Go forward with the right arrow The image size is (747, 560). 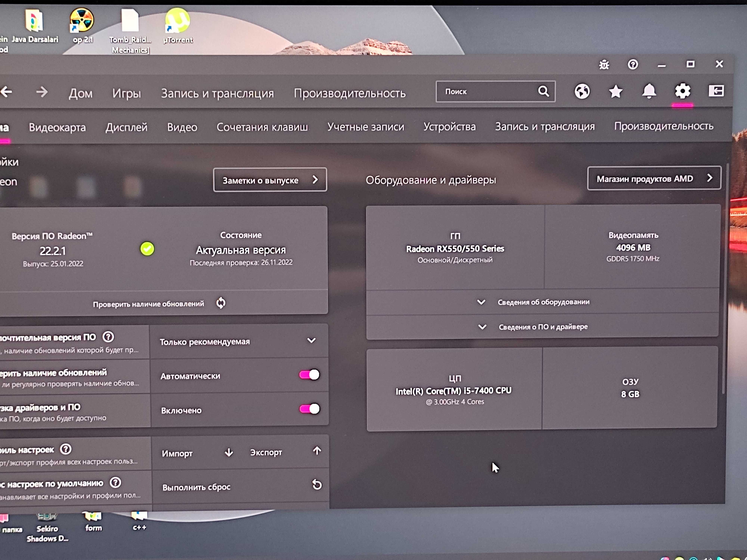[42, 92]
